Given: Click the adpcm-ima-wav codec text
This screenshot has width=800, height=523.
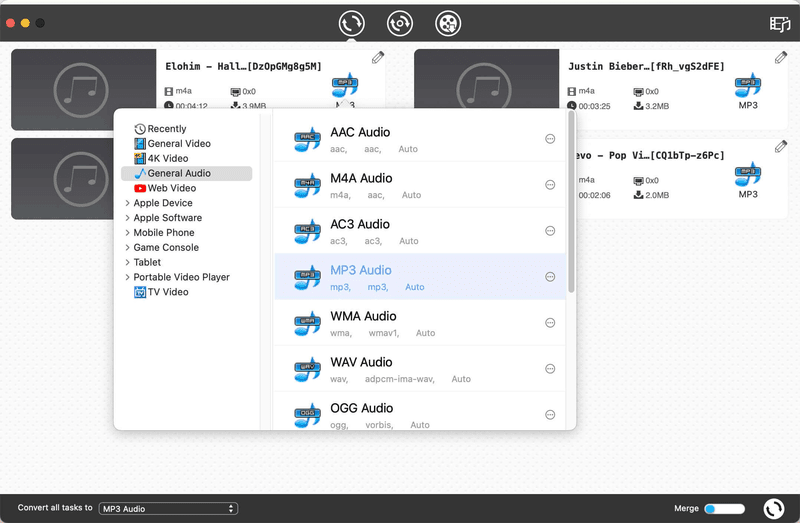Looking at the screenshot, I should 399,379.
